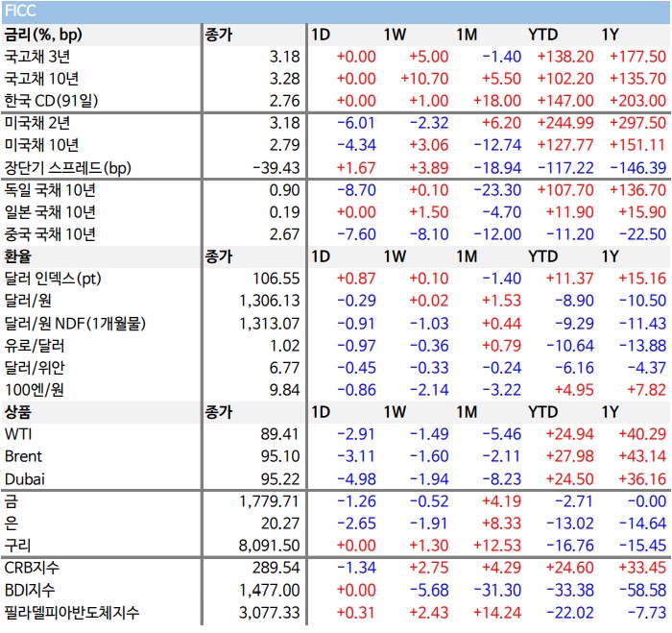Click the -23.30 1M value

click(x=497, y=190)
